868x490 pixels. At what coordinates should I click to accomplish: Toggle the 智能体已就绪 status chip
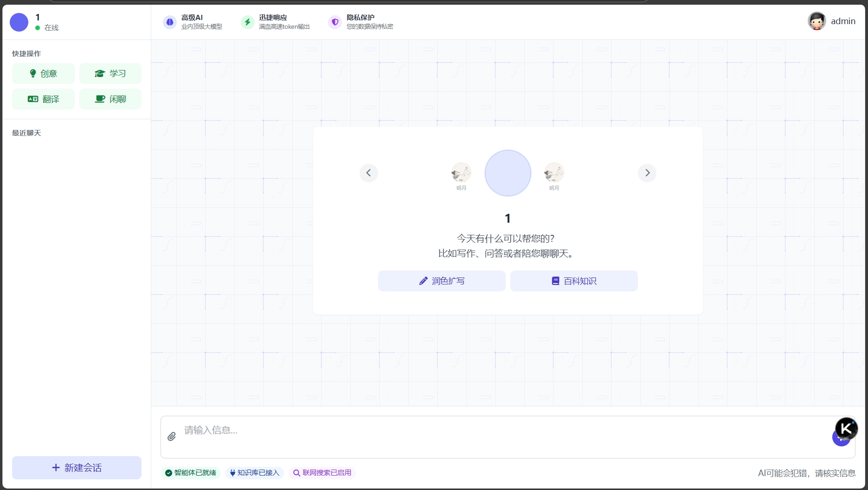[191, 473]
